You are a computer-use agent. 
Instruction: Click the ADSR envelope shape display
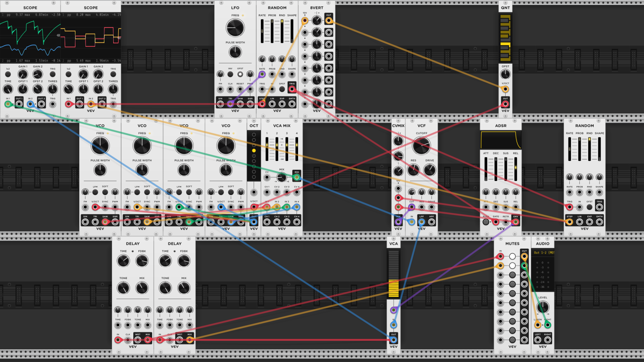pos(501,140)
